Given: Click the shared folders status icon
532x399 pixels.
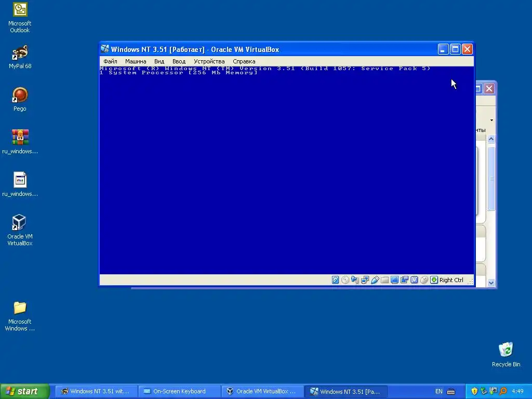Looking at the screenshot, I should [x=384, y=280].
